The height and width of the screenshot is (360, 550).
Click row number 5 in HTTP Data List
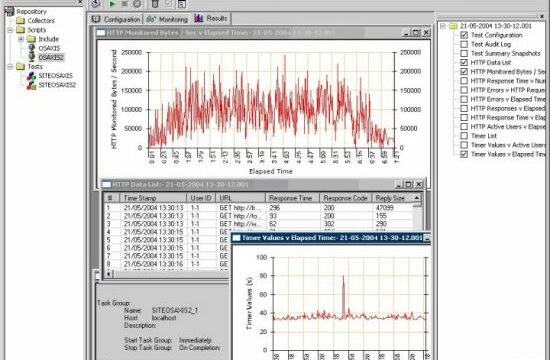coord(108,240)
